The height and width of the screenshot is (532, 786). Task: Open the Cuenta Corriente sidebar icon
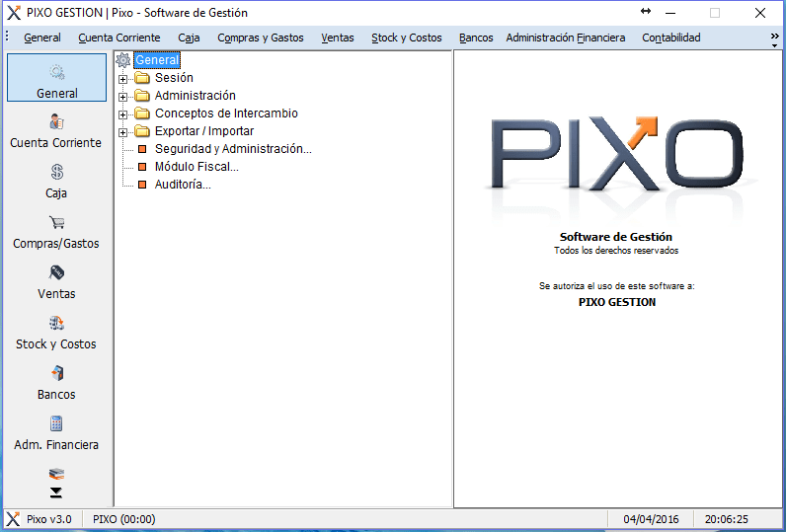click(x=56, y=121)
